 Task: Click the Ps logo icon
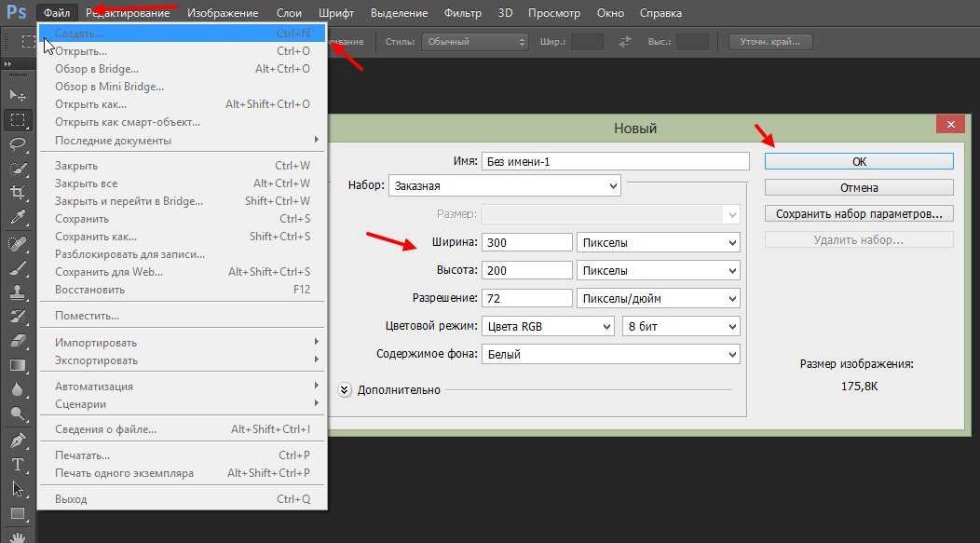(x=17, y=12)
